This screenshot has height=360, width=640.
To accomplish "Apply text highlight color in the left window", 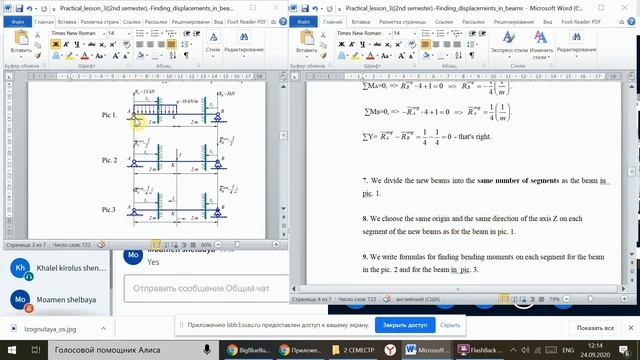I will click(x=70, y=56).
